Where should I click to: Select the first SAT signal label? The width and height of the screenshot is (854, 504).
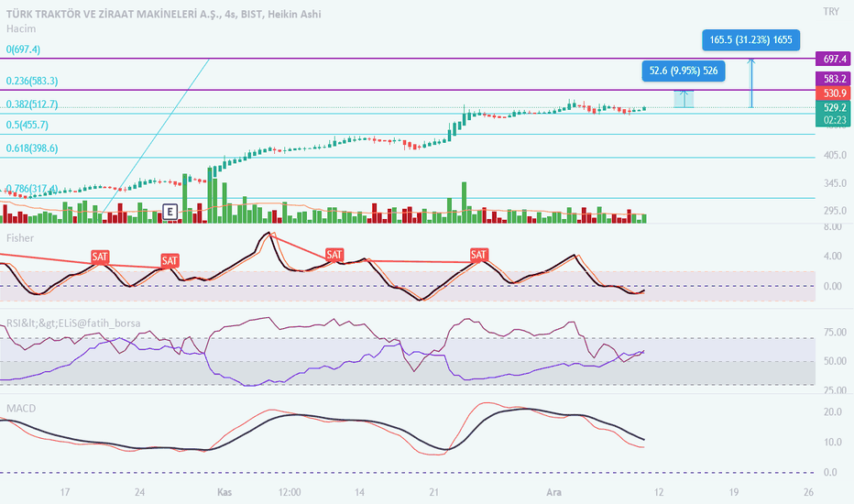[99, 255]
